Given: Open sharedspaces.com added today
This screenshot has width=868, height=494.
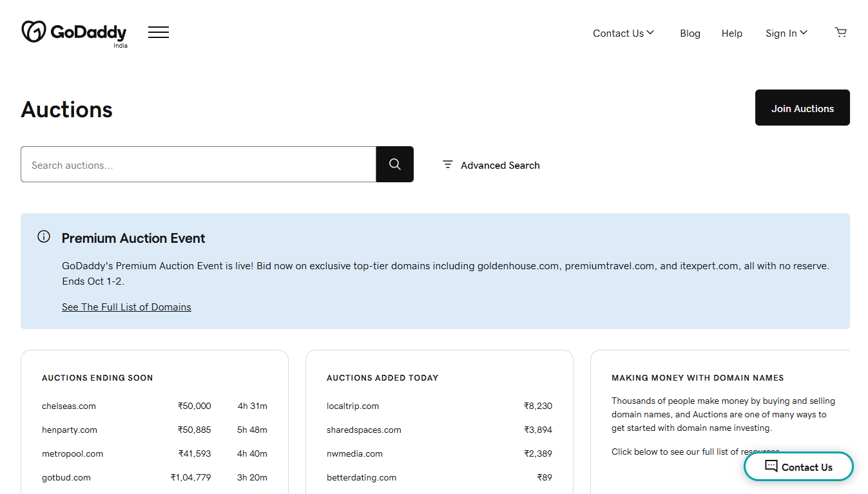Looking at the screenshot, I should [363, 430].
